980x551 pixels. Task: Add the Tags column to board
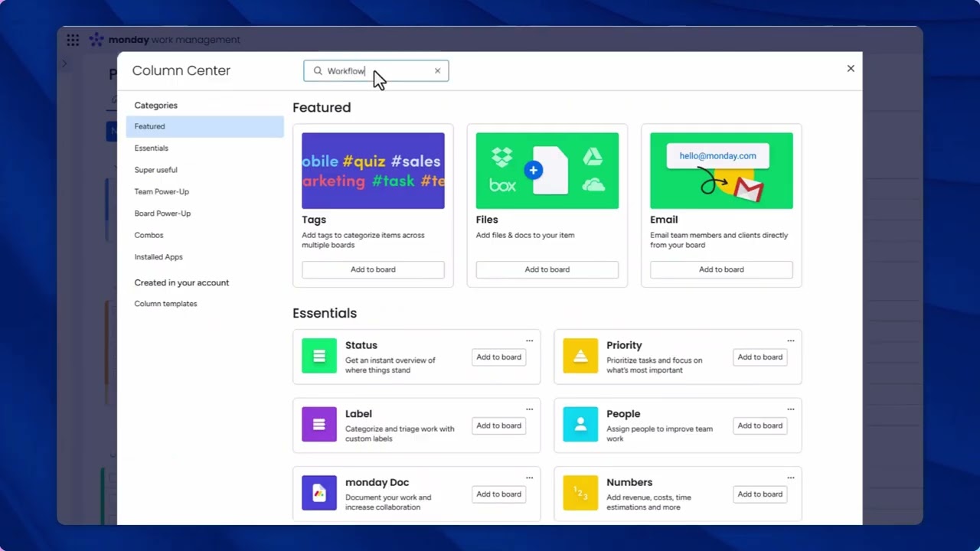(373, 269)
